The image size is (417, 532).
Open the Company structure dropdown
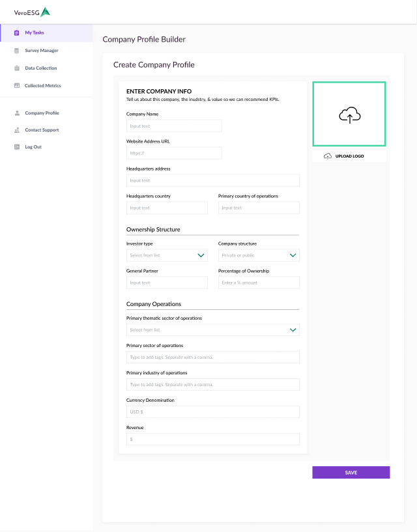point(293,256)
